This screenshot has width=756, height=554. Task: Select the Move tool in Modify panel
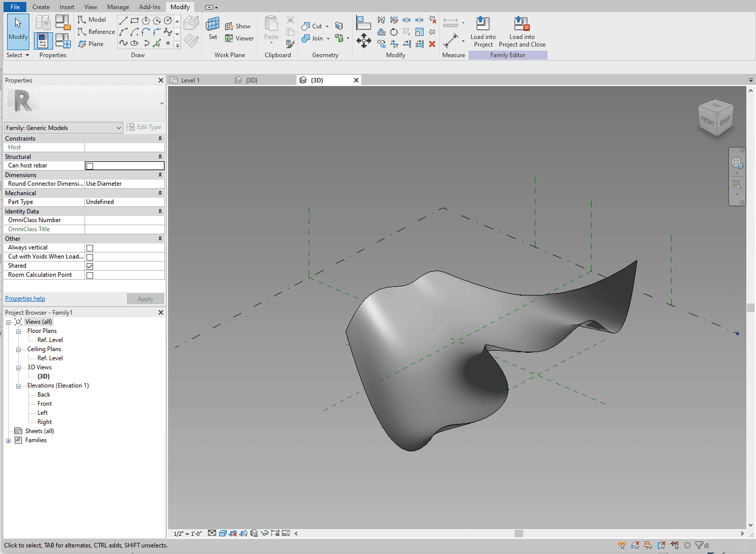tap(363, 41)
